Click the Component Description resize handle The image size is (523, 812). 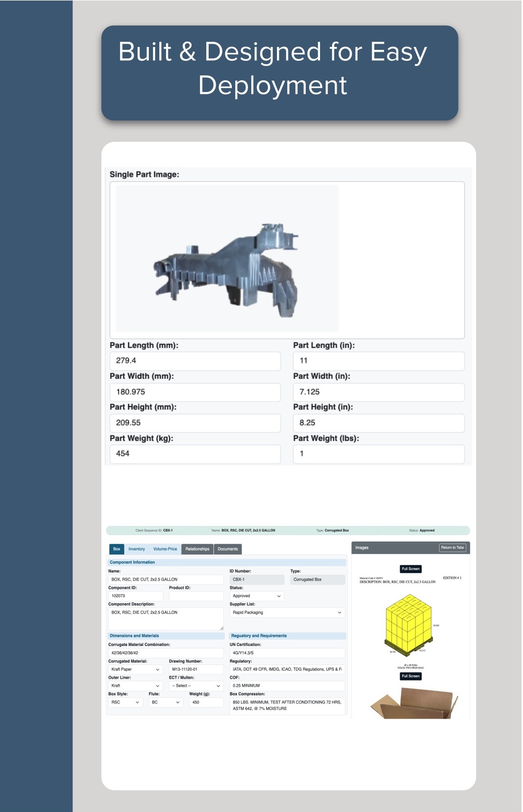(x=221, y=628)
